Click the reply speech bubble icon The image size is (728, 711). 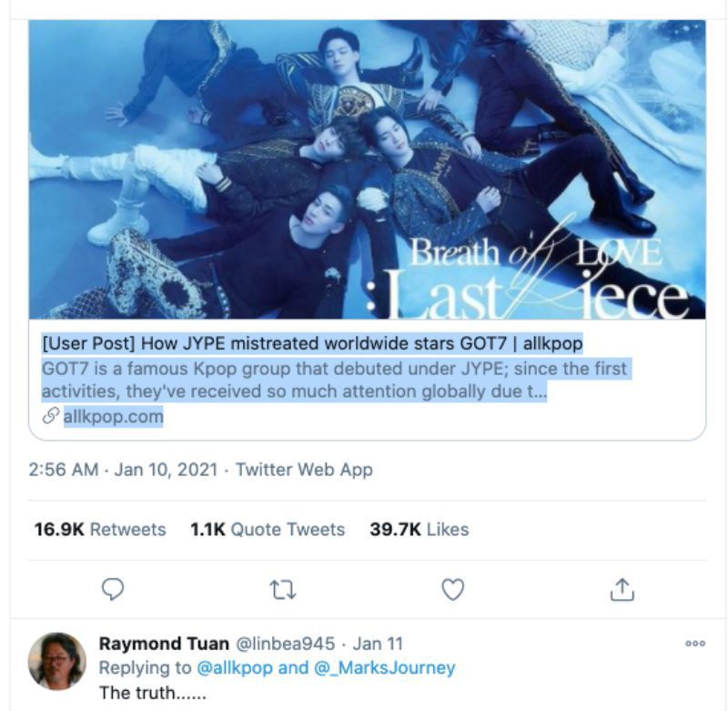tap(112, 590)
